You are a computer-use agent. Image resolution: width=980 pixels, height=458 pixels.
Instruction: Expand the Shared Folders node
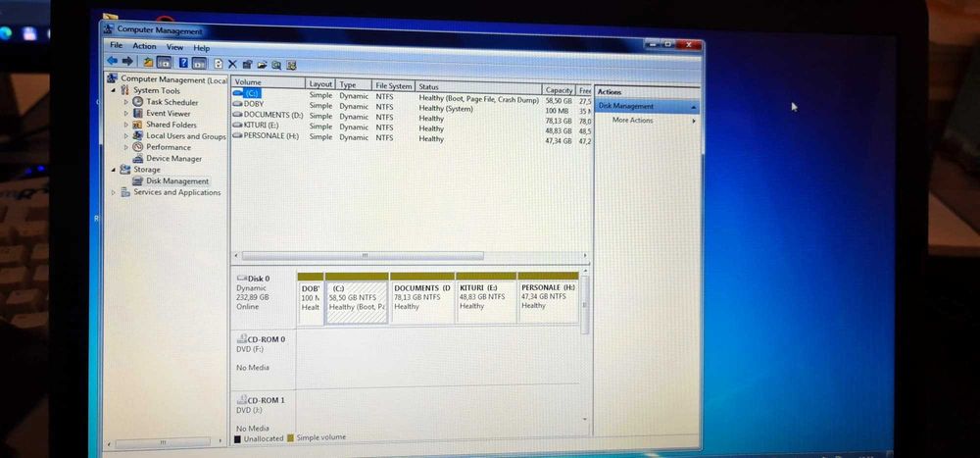tap(126, 125)
